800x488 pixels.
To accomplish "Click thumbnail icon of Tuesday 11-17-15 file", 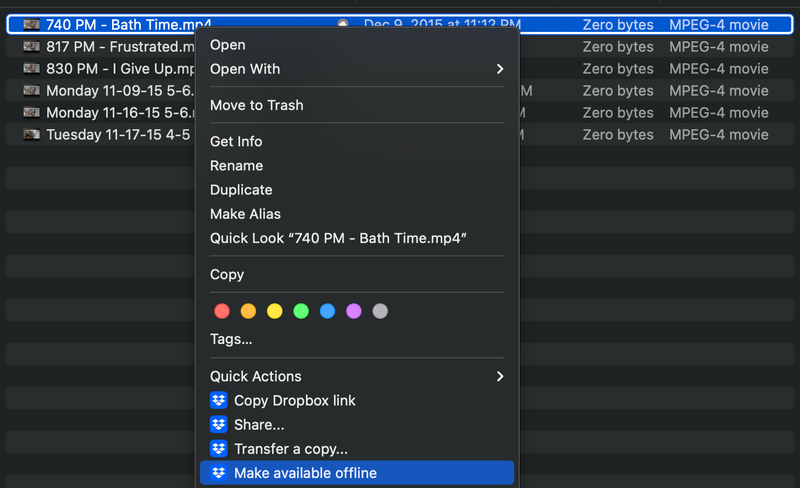I will (x=32, y=135).
